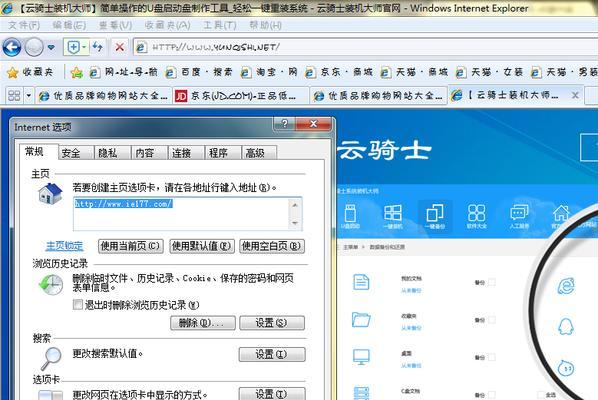The image size is (598, 400).
Task: Open the 帮助(H) menu
Action: 265,26
